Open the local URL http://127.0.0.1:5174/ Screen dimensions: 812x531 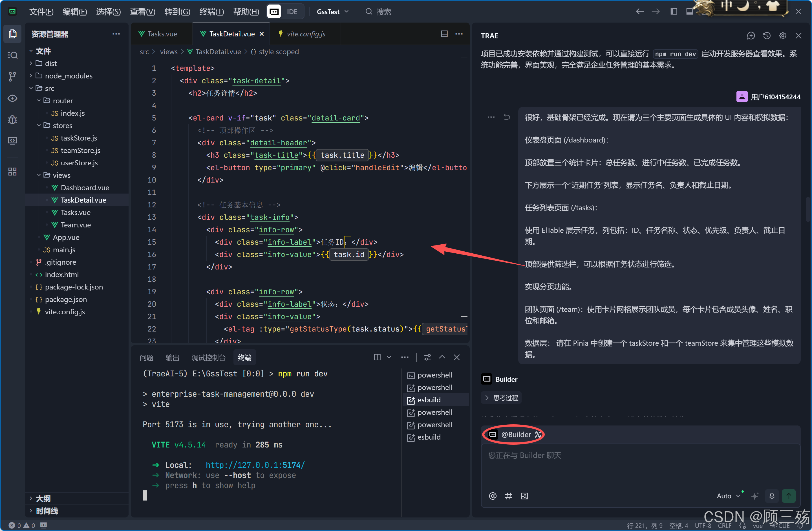[x=255, y=465]
